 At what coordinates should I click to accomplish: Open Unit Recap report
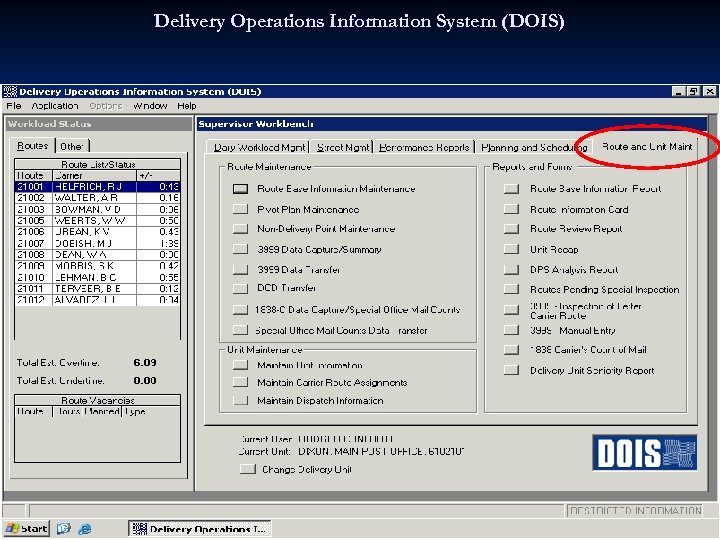tap(511, 249)
